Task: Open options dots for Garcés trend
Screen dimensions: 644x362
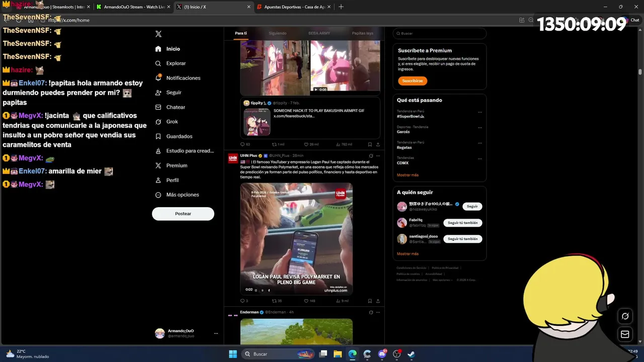Action: pyautogui.click(x=480, y=128)
